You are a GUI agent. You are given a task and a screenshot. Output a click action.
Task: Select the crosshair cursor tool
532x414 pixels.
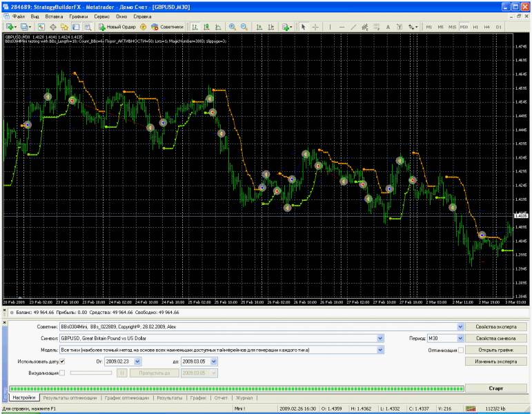(x=315, y=26)
